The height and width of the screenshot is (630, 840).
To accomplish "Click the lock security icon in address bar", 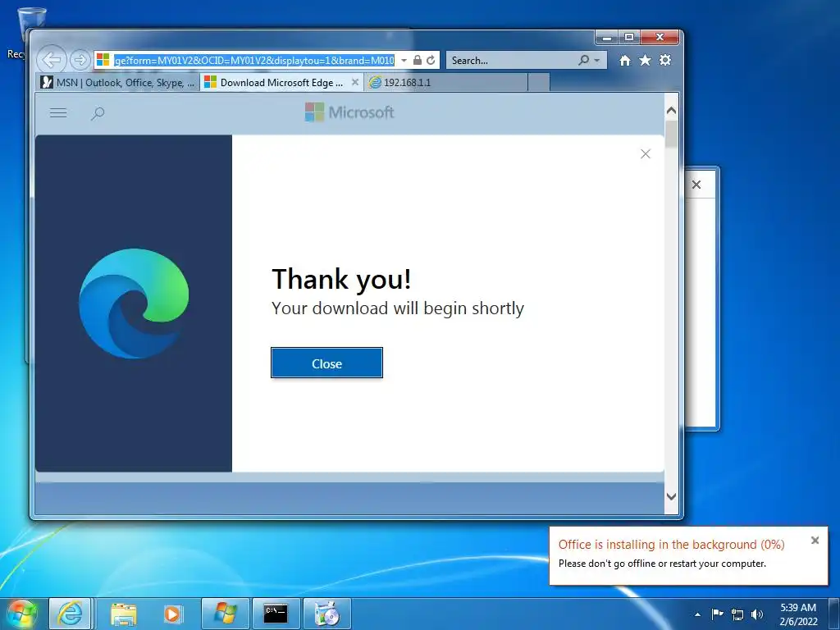I will click(x=418, y=61).
